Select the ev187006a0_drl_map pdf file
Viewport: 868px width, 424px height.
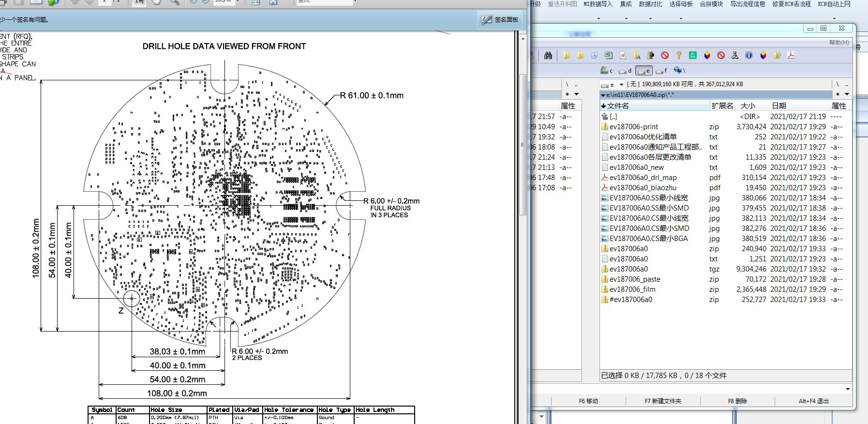(x=643, y=178)
